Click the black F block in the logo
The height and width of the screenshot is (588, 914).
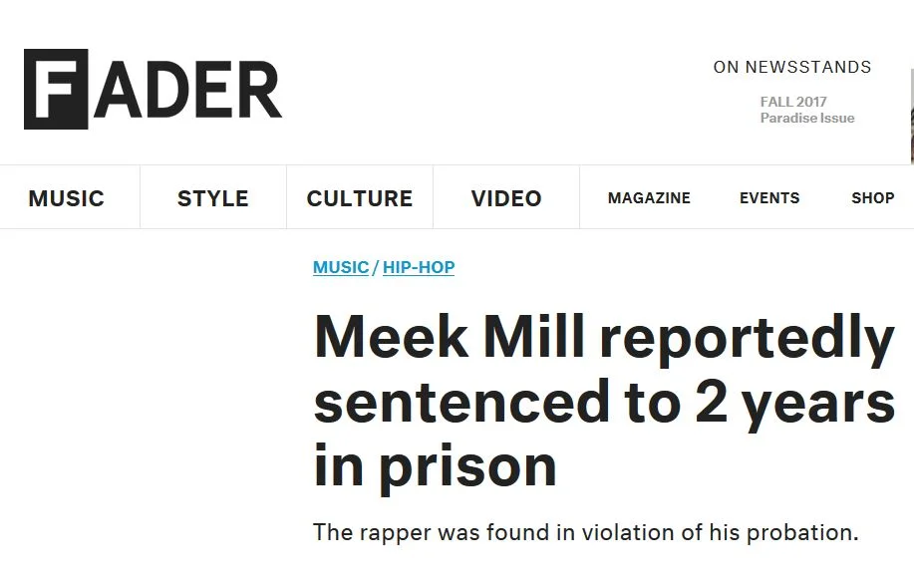(x=56, y=89)
